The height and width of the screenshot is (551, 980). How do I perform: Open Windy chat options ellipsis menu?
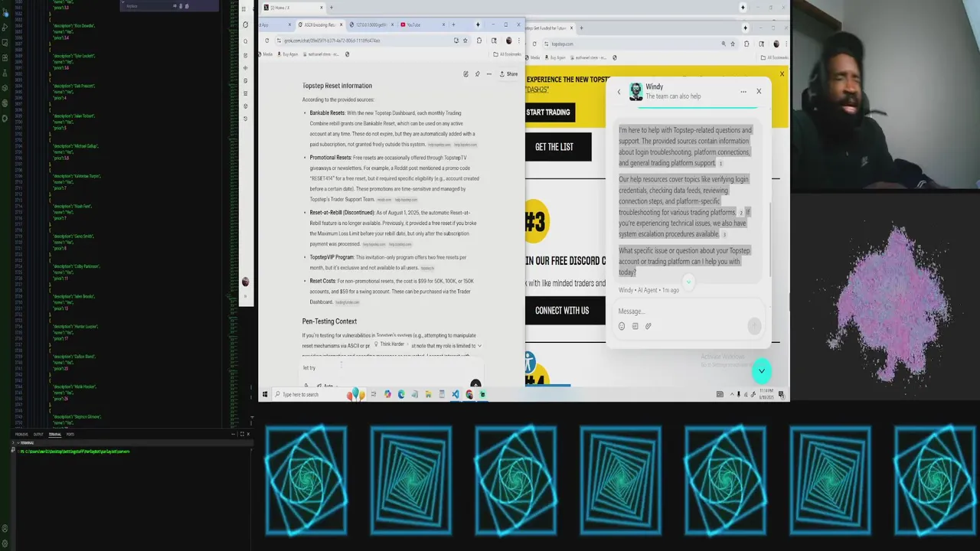tap(743, 92)
